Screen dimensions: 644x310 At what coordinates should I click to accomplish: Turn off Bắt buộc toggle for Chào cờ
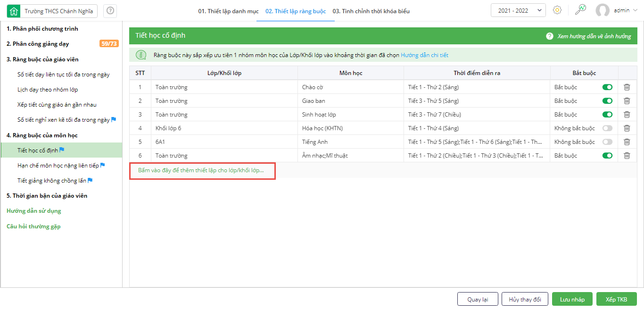607,87
